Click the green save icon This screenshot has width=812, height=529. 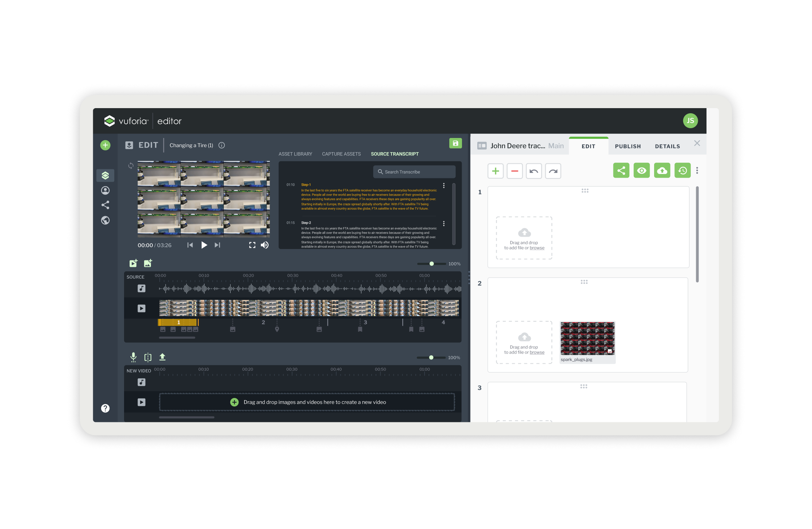click(455, 143)
